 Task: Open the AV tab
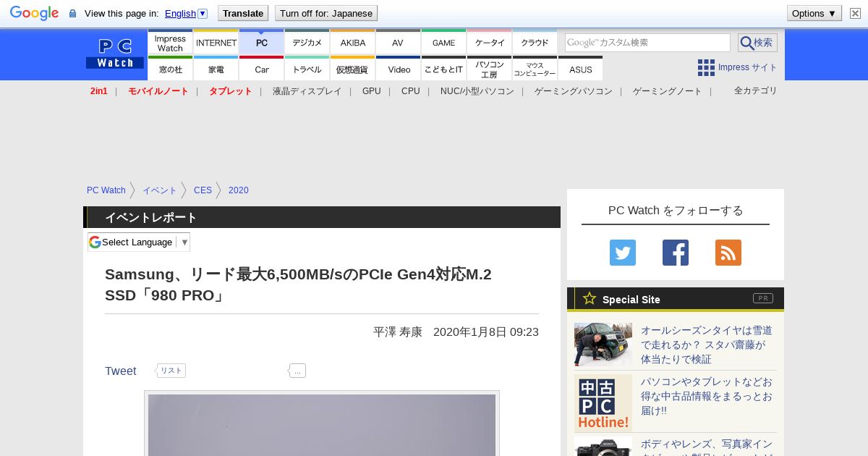[x=398, y=43]
